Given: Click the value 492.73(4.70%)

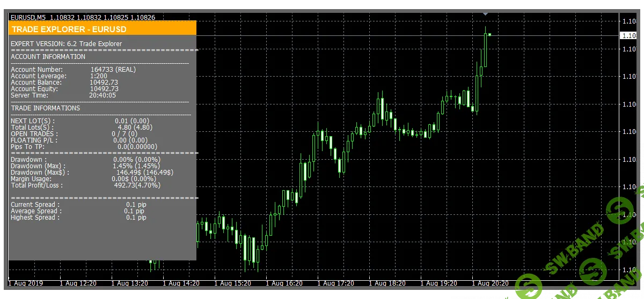Looking at the screenshot, I should click(x=137, y=185).
